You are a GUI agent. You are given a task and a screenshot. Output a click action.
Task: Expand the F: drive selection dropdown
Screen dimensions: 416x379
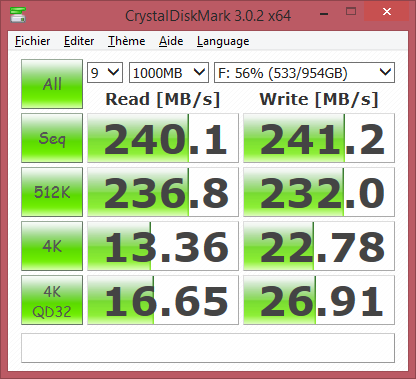304,72
